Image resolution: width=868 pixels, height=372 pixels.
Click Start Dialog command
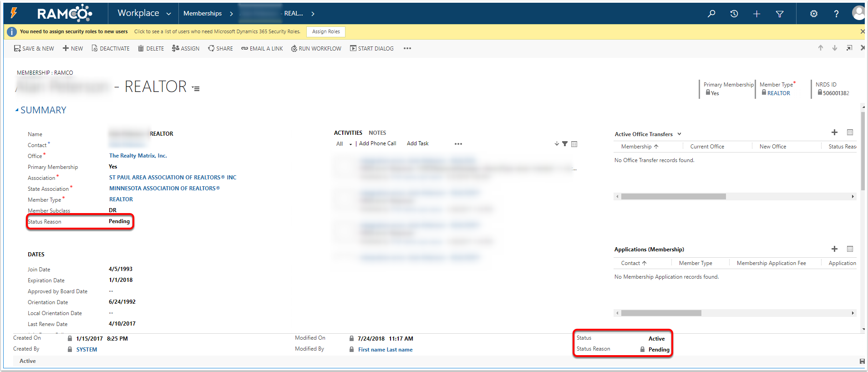point(372,48)
